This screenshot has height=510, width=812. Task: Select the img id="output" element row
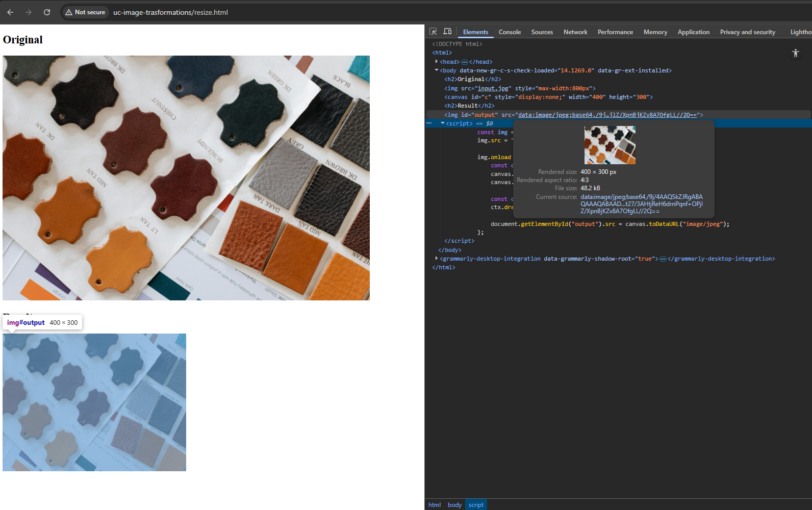tap(619, 115)
